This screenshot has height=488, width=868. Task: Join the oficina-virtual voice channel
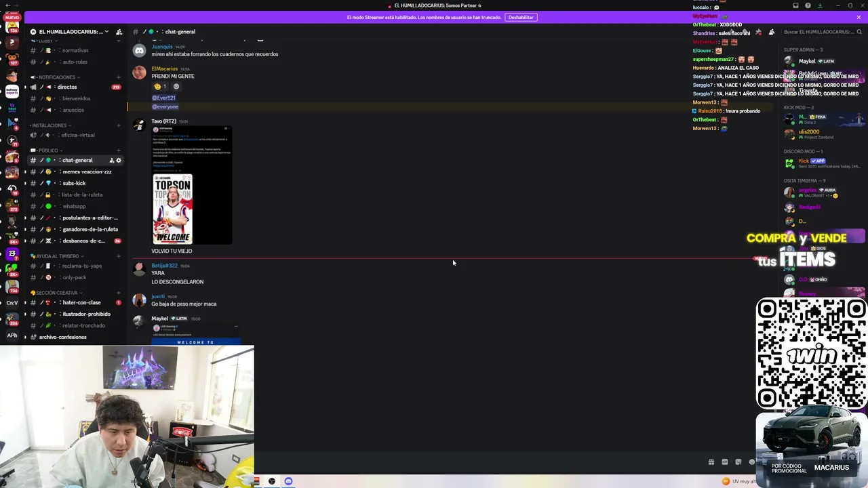pyautogui.click(x=75, y=136)
